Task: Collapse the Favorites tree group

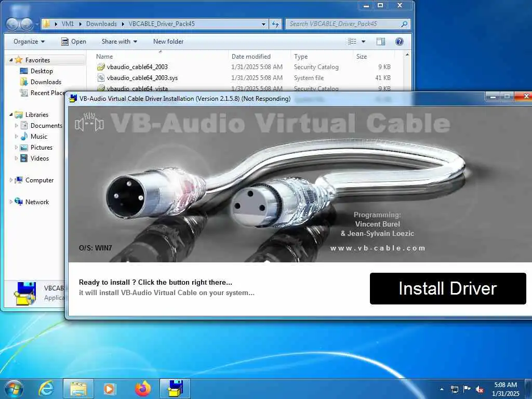Action: coord(11,60)
